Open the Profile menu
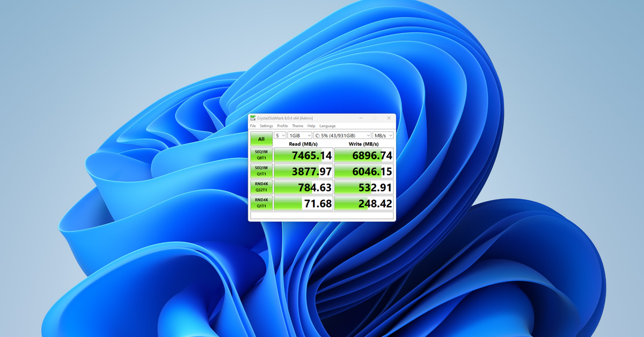 tap(282, 126)
